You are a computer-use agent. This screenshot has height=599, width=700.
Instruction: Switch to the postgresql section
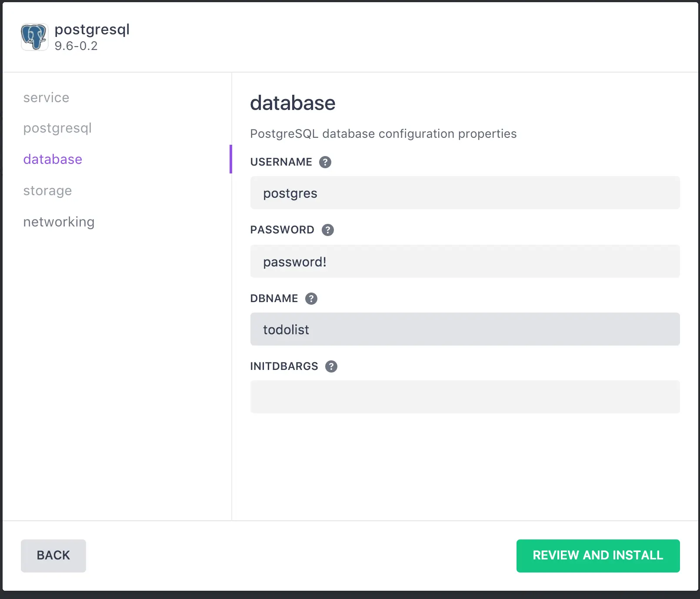pyautogui.click(x=57, y=128)
